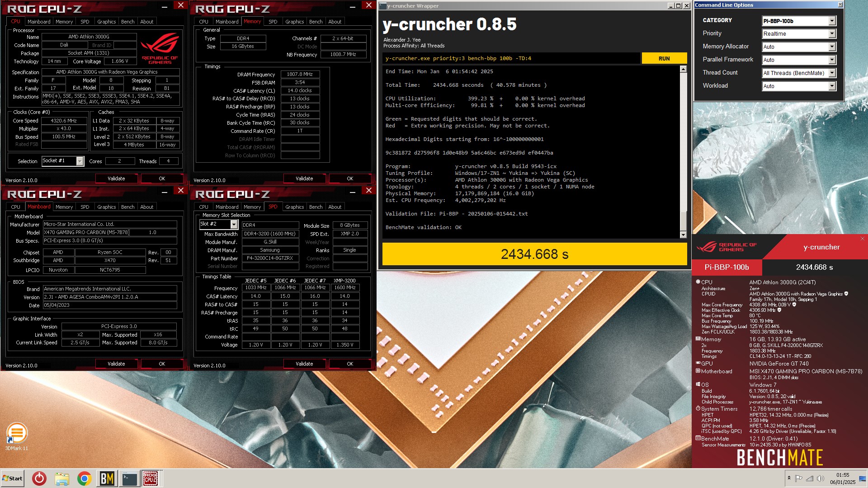Click the y-cruncher command line field
868x488 pixels.
coord(511,58)
